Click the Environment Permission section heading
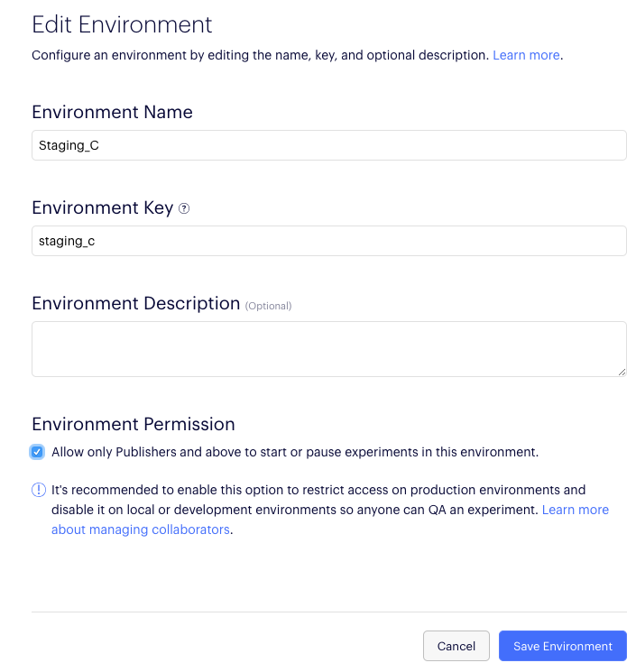The image size is (636, 672). tap(133, 424)
